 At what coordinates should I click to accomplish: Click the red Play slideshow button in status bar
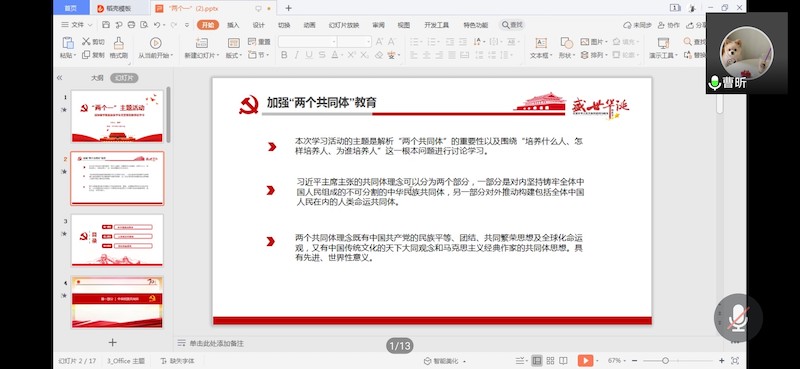(x=585, y=360)
